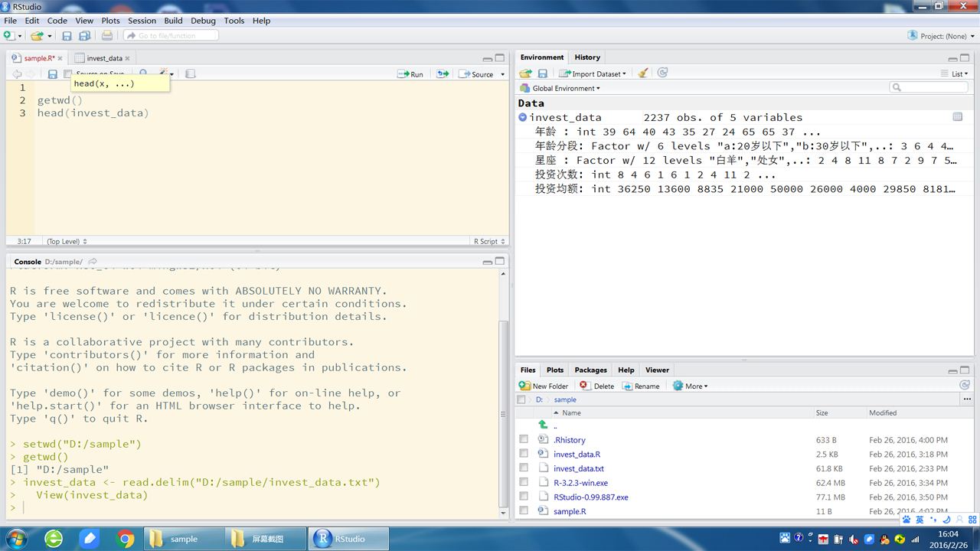Refresh the Environment pane
This screenshot has width=980, height=551.
[662, 73]
